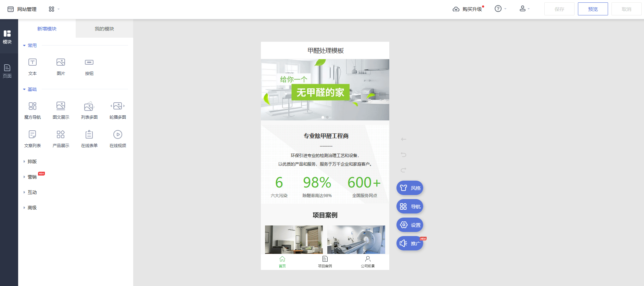Switch to the 我的模块 tab
Screen dimensions: 644x286
click(104, 29)
